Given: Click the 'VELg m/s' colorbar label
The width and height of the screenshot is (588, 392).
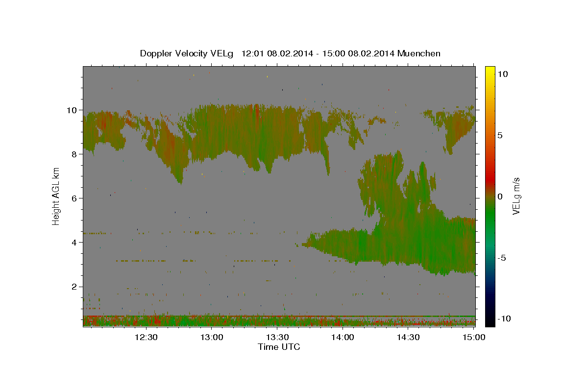Looking at the screenshot, I should click(516, 196).
